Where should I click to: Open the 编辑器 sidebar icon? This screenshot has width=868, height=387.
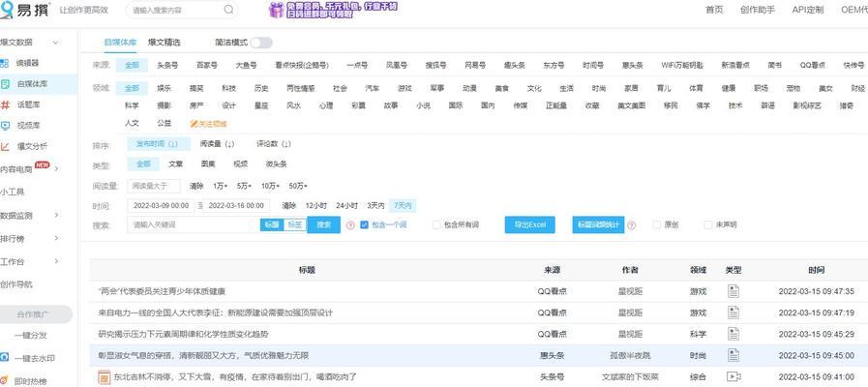pyautogui.click(x=5, y=63)
